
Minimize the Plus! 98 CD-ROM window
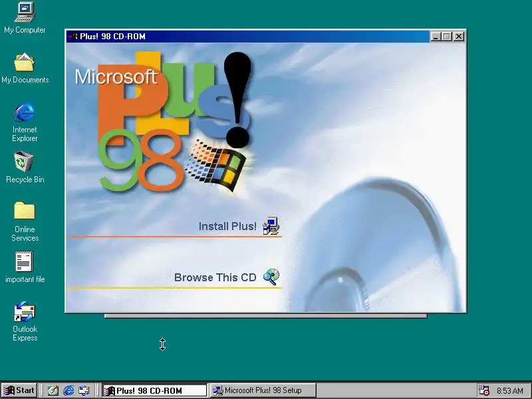[x=436, y=37]
